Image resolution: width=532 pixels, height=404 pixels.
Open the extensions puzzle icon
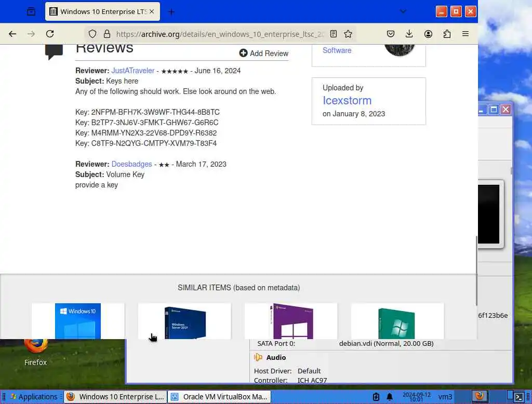(x=447, y=34)
